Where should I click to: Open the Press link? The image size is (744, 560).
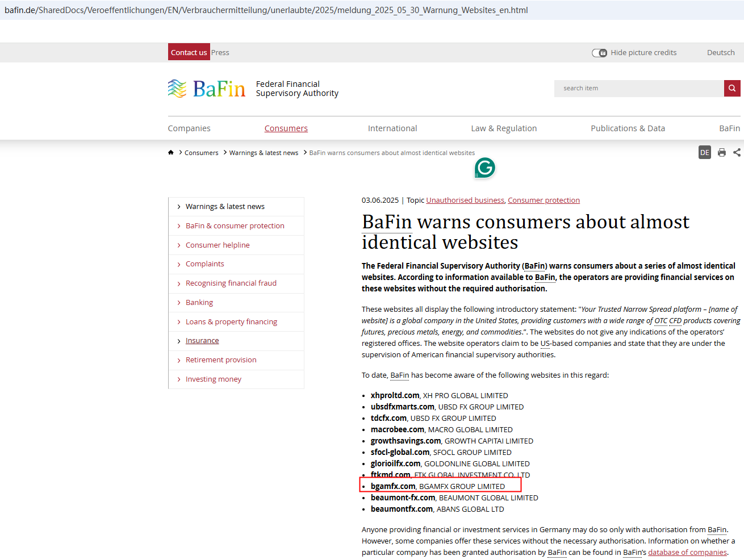(220, 52)
